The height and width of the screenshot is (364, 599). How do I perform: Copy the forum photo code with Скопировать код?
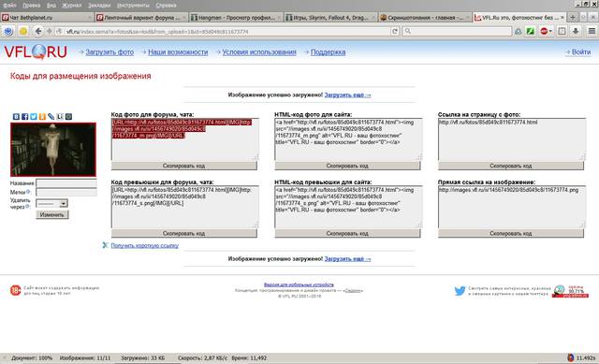[x=184, y=166]
